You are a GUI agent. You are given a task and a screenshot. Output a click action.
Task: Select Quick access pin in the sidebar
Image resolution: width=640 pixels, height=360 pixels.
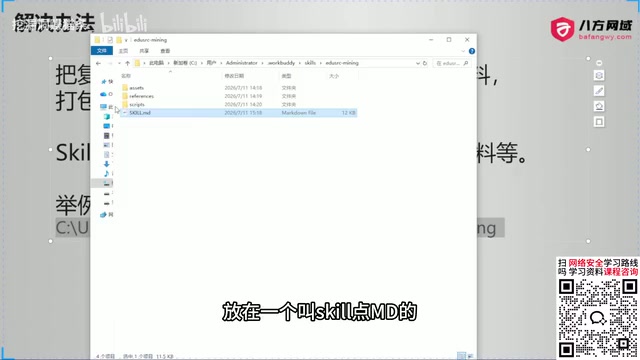click(x=104, y=82)
